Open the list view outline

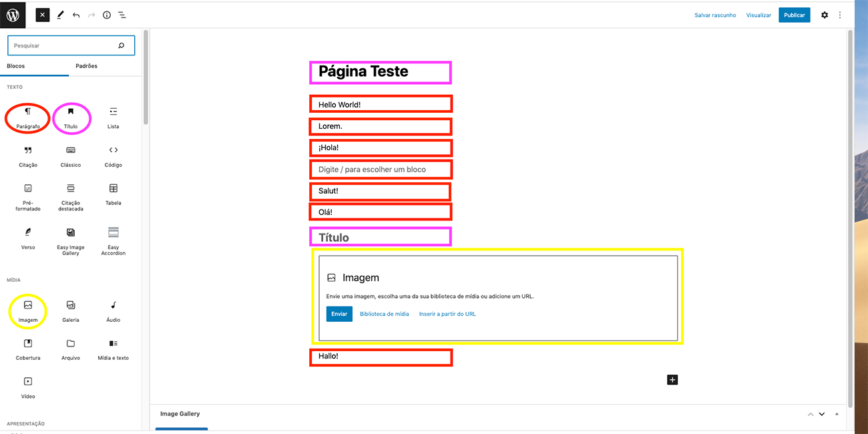point(122,15)
